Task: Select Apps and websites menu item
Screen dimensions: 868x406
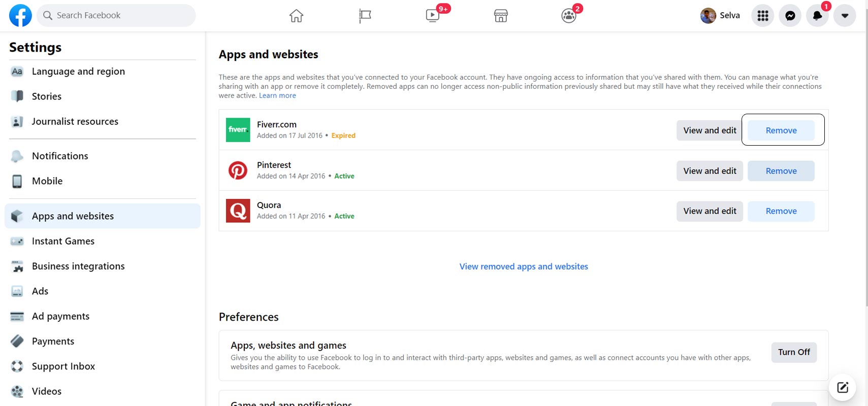Action: pyautogui.click(x=103, y=216)
